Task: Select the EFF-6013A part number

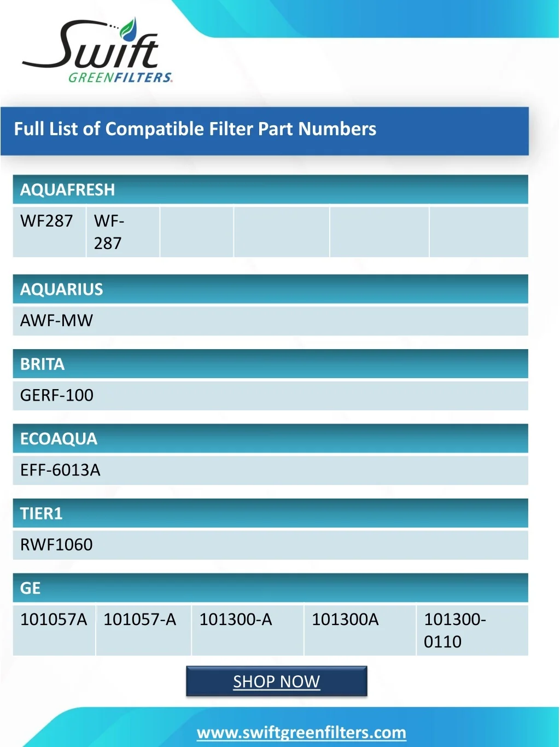Action: (60, 470)
